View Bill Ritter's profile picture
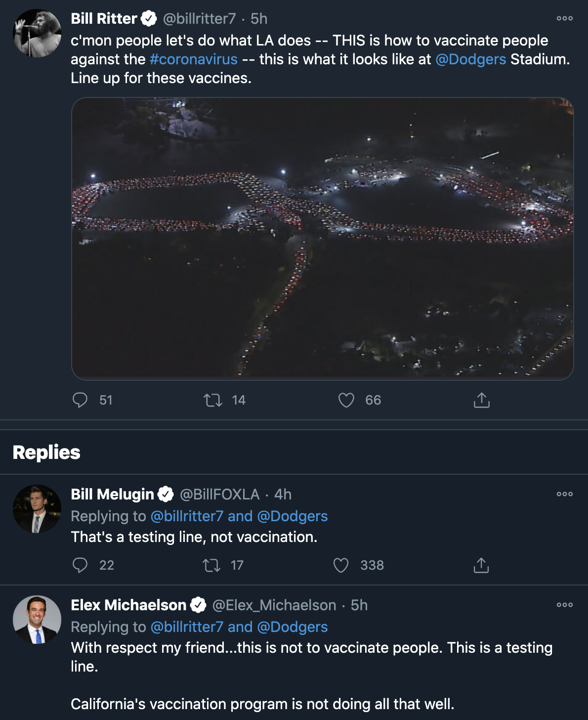This screenshot has height=720, width=588. pos(37,33)
